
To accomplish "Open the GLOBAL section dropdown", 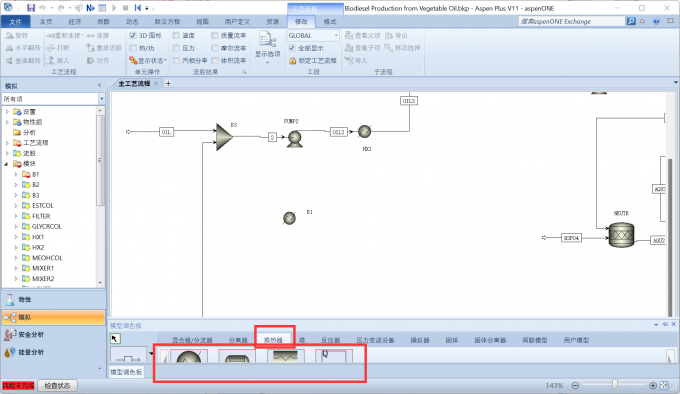I will (x=336, y=36).
